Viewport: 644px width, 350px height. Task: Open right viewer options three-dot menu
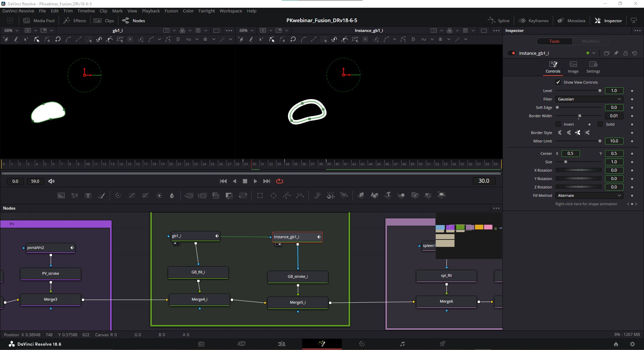tap(496, 30)
